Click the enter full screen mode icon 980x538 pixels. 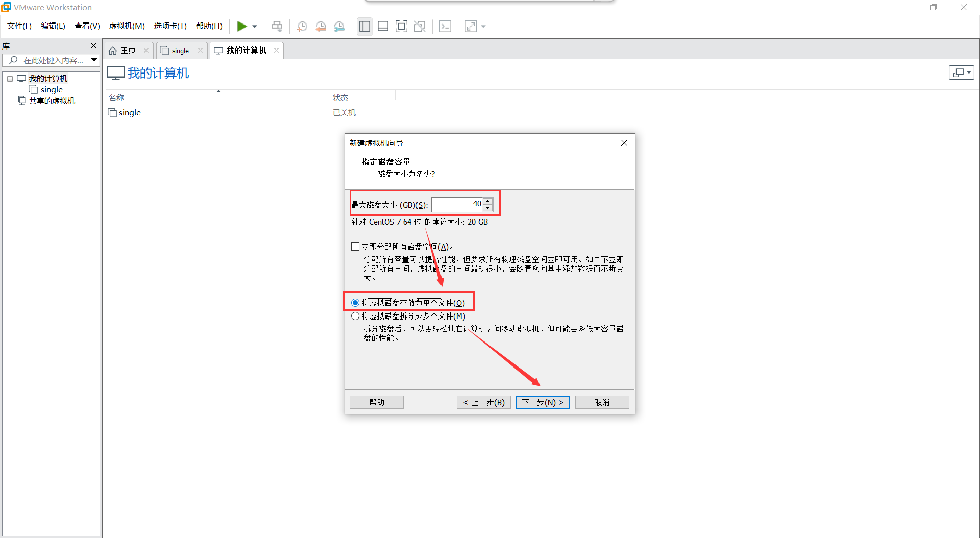click(401, 26)
